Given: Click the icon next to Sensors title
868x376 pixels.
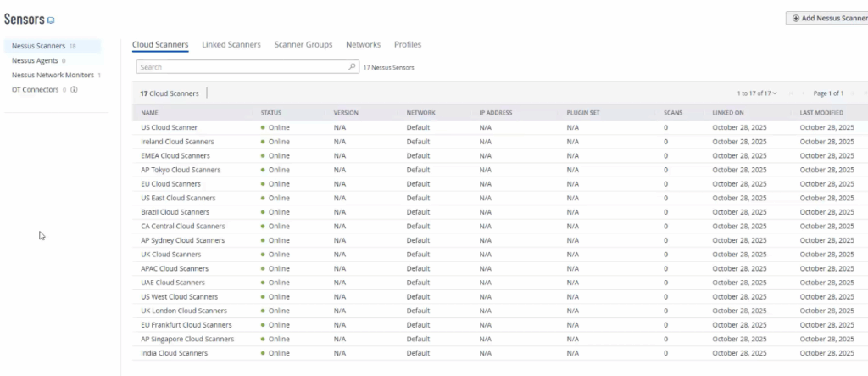Looking at the screenshot, I should 50,20.
